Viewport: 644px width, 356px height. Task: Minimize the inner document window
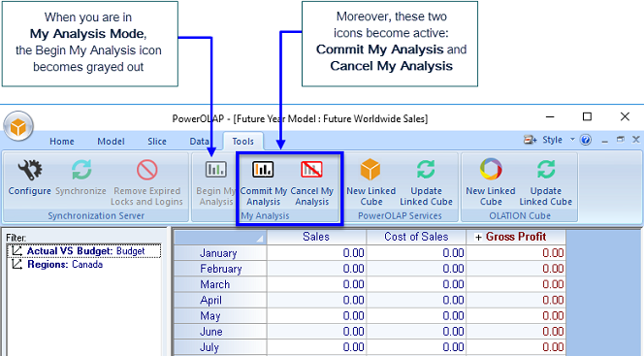[x=604, y=141]
